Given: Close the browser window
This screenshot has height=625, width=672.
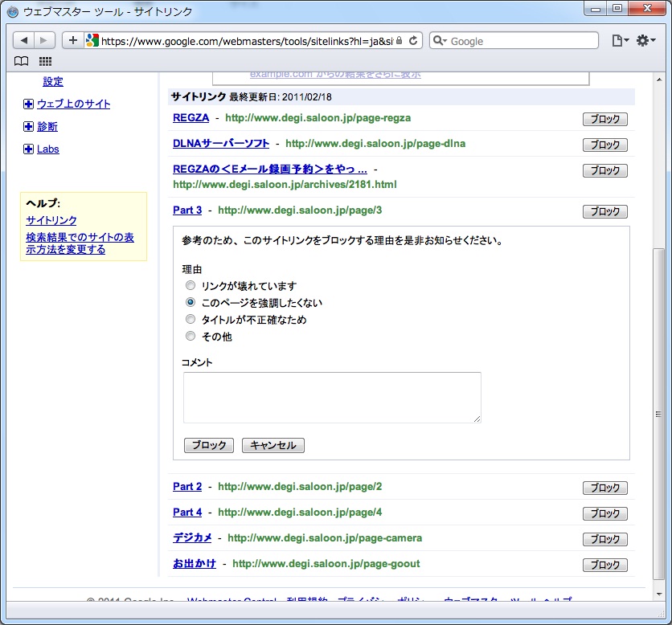Looking at the screenshot, I should click(647, 9).
